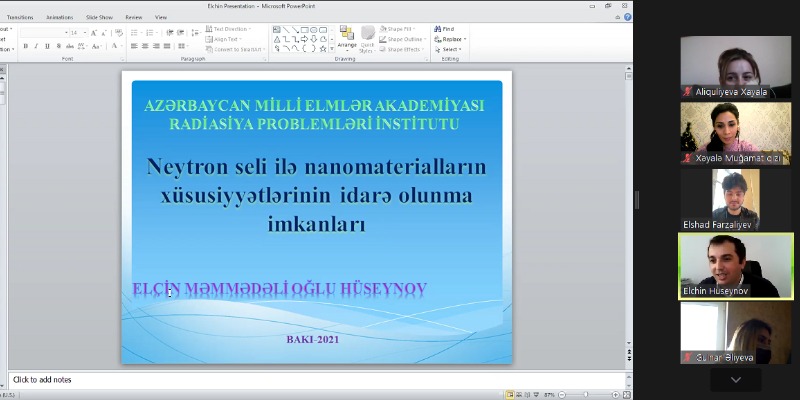Open the font size dropdown
Screen dimensions: 800x400
click(x=84, y=33)
